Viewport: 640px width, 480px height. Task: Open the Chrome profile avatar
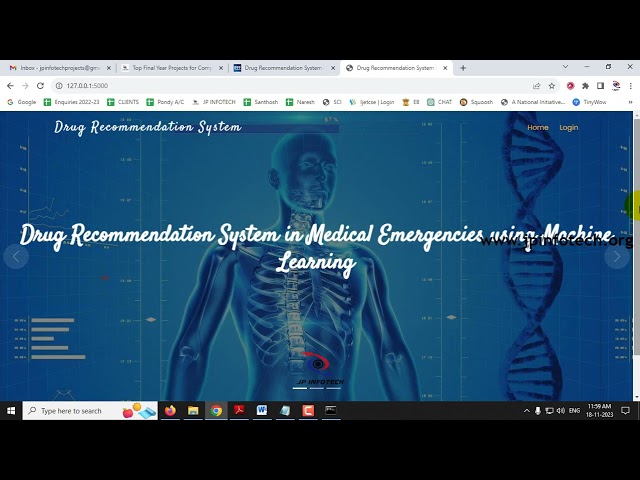616,86
